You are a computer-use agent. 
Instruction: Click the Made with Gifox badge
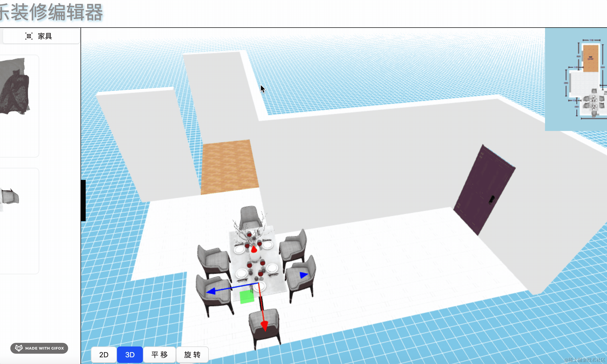tap(39, 348)
